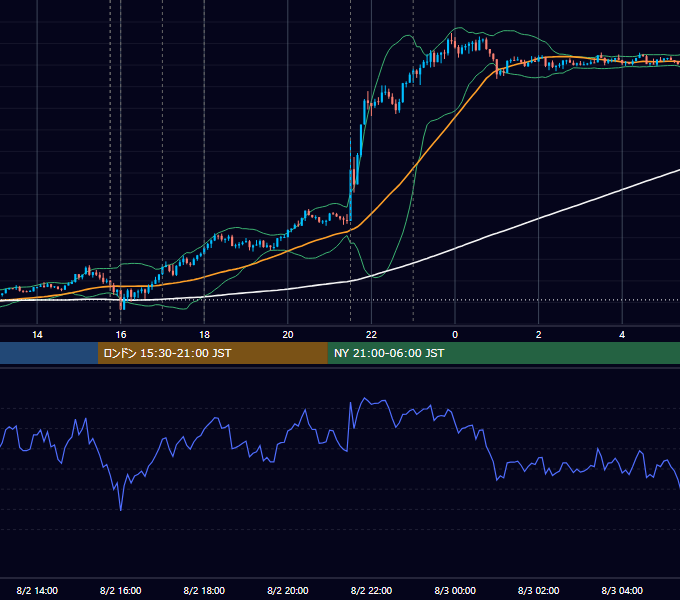
Task: Click the blue session bar before ロンドン
Action: click(x=49, y=353)
